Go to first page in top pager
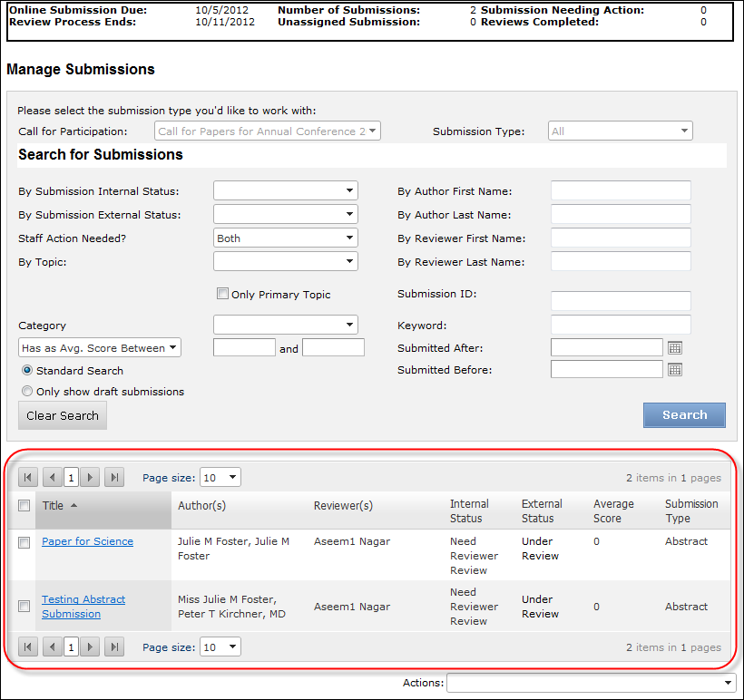Viewport: 744px width, 700px height. coord(28,478)
